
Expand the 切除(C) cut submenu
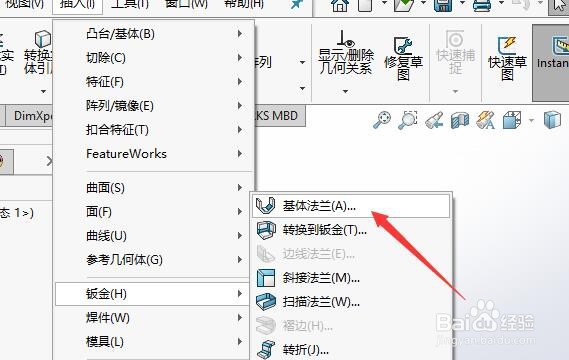(x=154, y=58)
